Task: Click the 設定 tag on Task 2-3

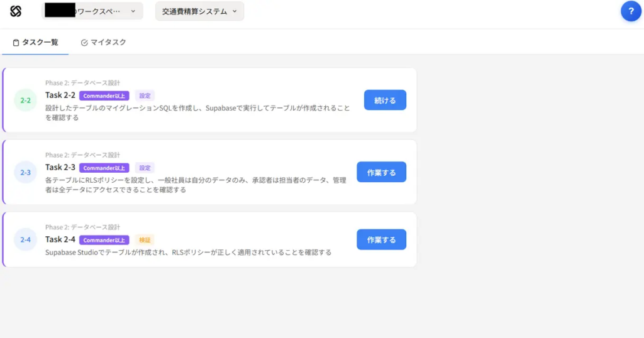Action: [x=145, y=168]
